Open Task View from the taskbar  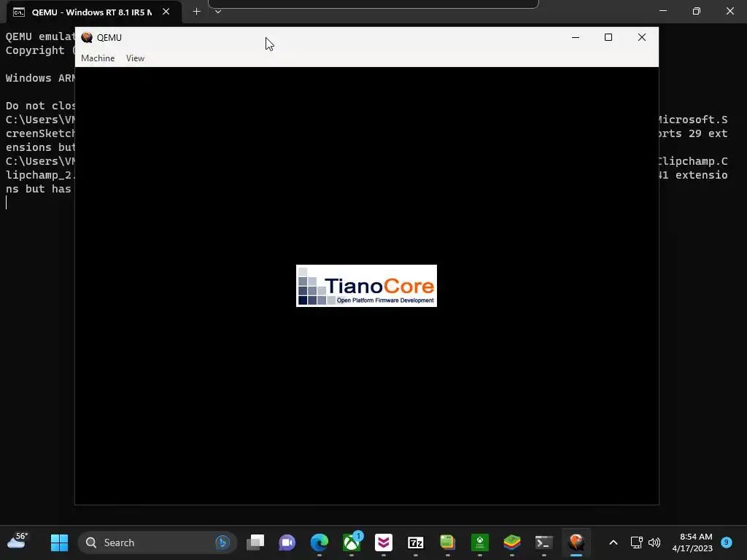point(255,542)
